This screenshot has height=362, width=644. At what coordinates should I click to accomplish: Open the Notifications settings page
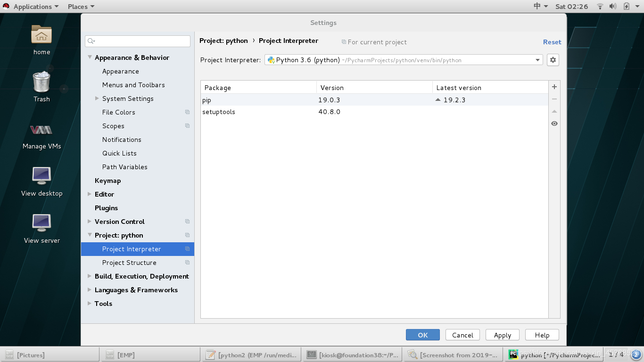(122, 140)
